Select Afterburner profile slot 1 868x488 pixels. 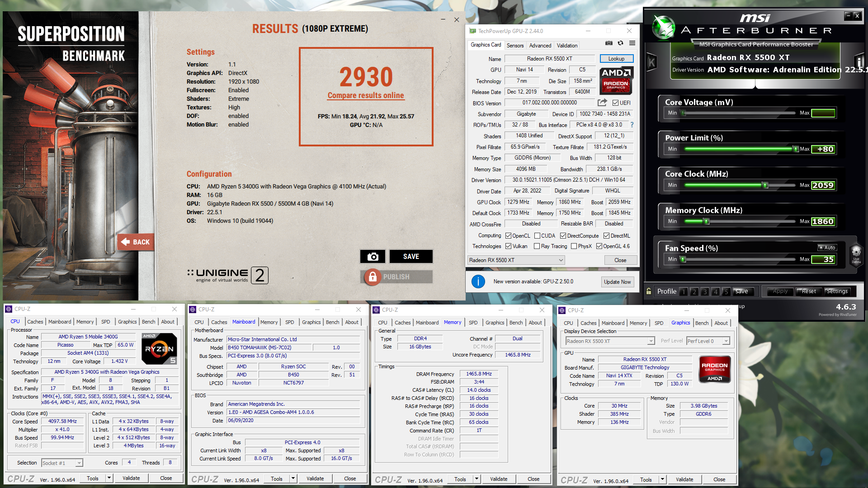[684, 292]
